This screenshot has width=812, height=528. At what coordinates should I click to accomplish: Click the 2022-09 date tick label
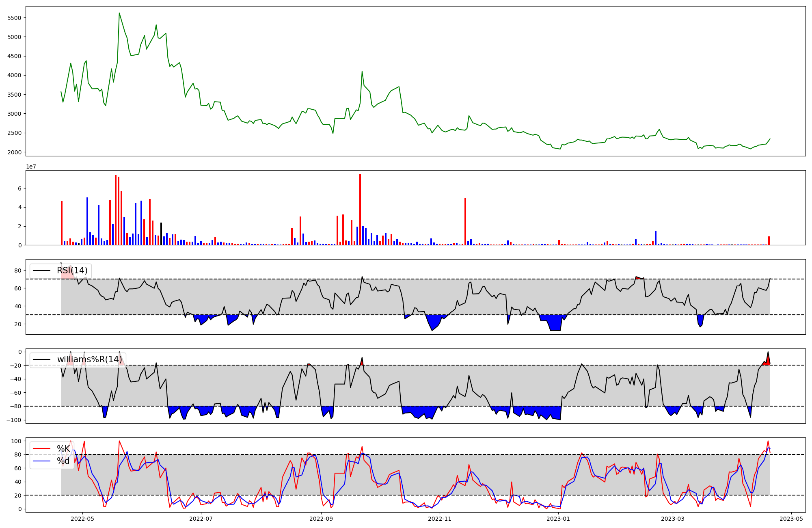(321, 519)
